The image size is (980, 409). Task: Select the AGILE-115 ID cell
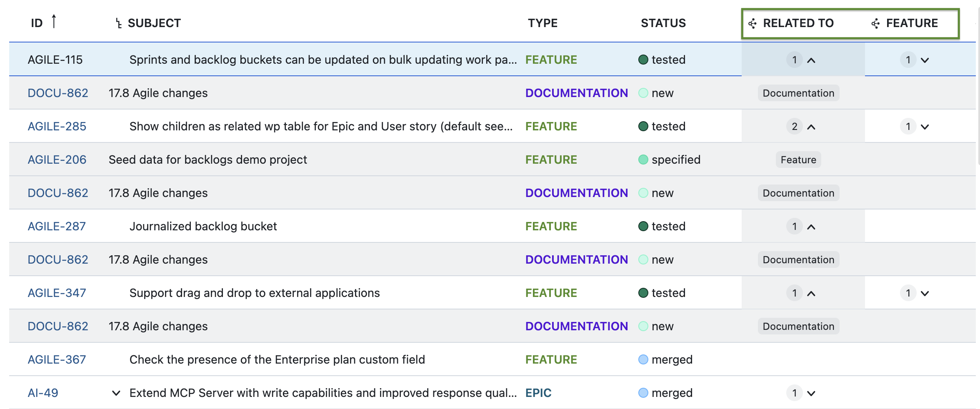coord(55,60)
